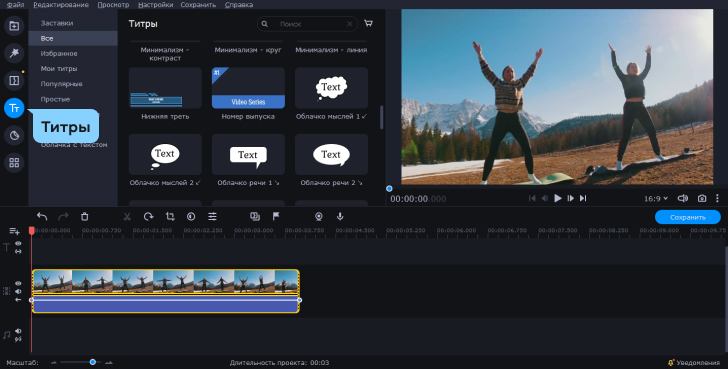Open the Файл menu

15,5
